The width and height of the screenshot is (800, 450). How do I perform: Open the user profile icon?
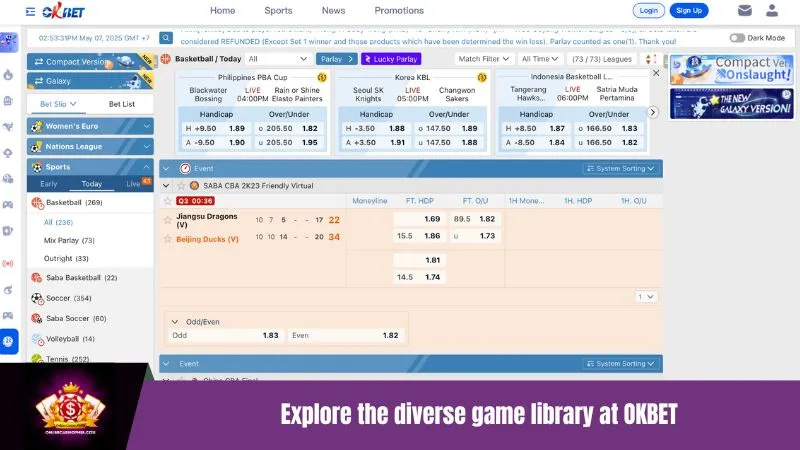click(x=771, y=10)
